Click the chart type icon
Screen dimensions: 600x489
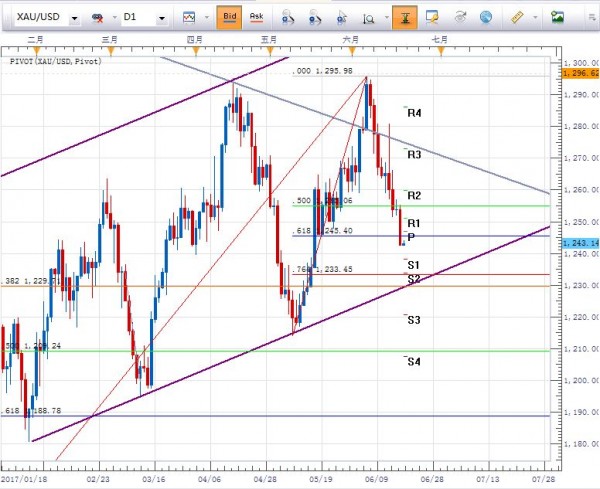[x=189, y=17]
